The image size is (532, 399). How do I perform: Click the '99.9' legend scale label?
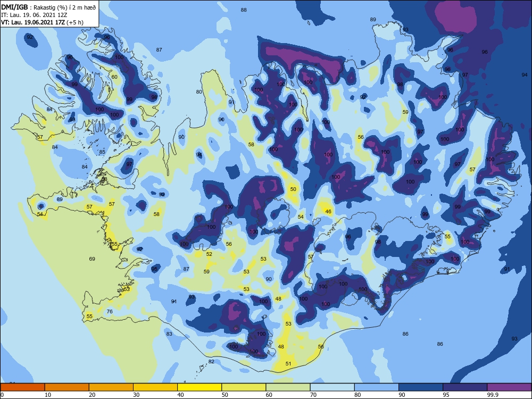(x=493, y=395)
